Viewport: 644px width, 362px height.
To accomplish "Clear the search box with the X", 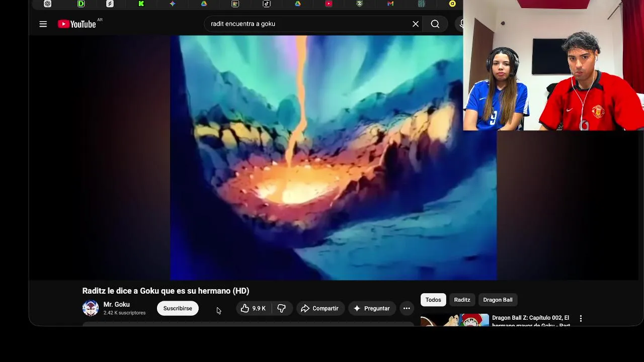I will coord(416,24).
